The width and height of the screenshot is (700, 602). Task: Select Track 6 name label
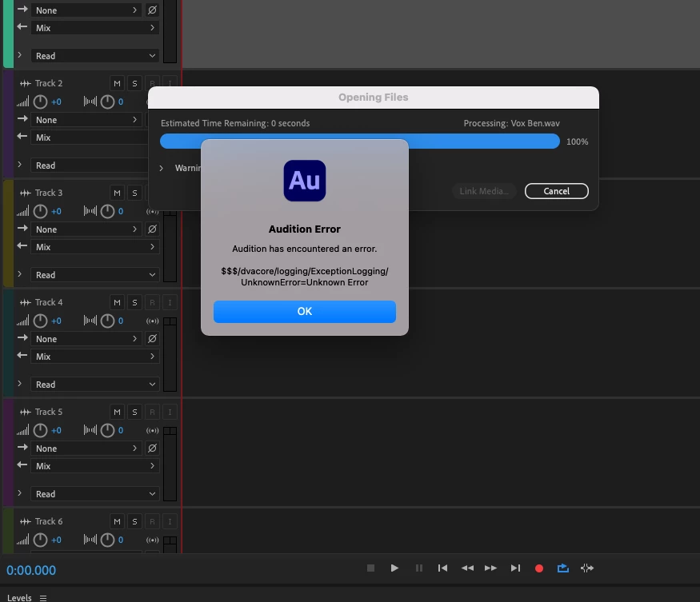click(49, 521)
